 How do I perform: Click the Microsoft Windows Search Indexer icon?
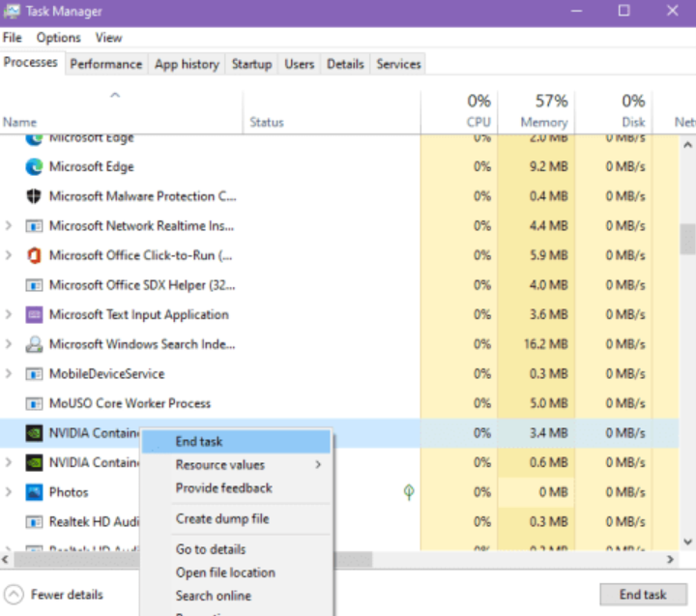[x=34, y=344]
